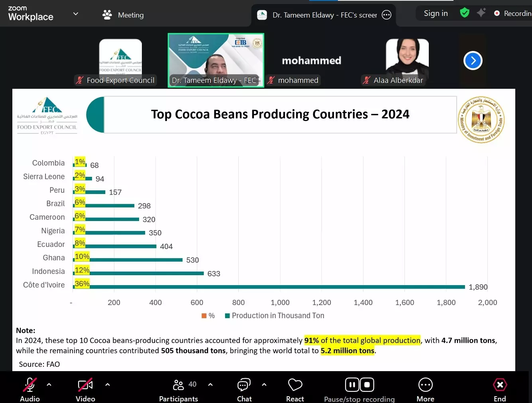Click the green encryption shield icon

point(464,13)
